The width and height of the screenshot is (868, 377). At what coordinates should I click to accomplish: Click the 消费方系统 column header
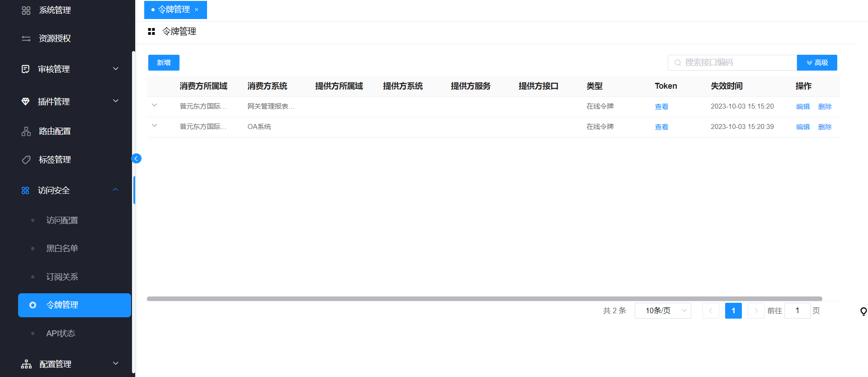(x=267, y=86)
